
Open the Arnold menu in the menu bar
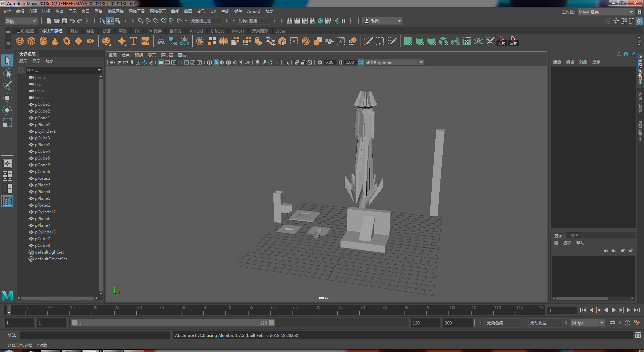(254, 11)
